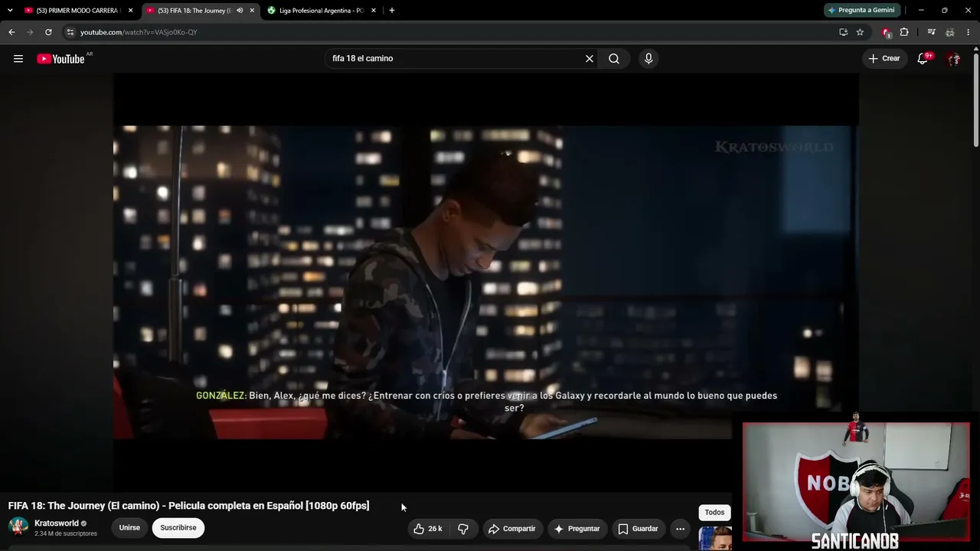
Task: Save the video with Guardar
Action: 638,529
